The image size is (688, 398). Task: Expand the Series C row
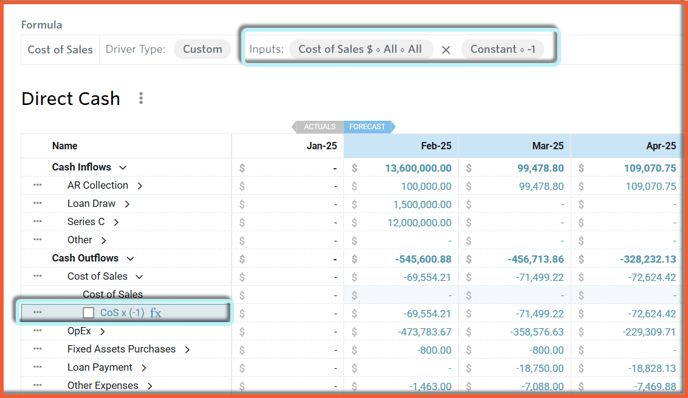[116, 222]
